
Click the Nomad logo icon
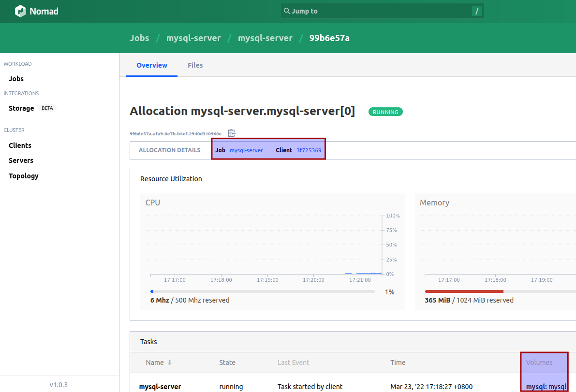tap(20, 11)
